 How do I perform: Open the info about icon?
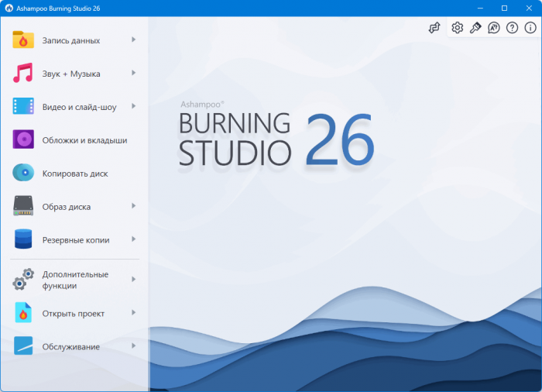[530, 28]
